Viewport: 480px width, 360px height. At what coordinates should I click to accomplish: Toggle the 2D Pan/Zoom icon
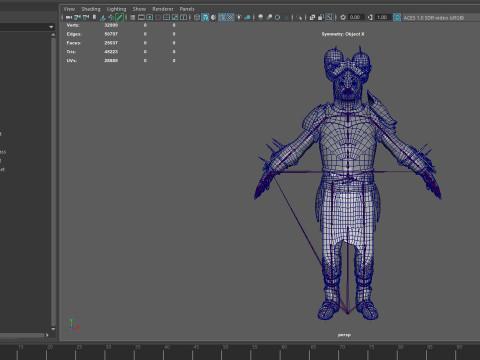(x=111, y=17)
